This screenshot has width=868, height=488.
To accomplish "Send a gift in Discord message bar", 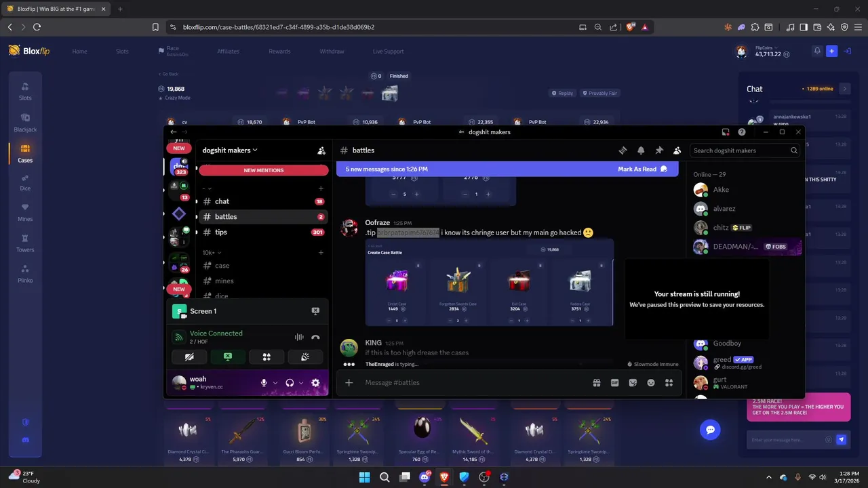I will [597, 383].
